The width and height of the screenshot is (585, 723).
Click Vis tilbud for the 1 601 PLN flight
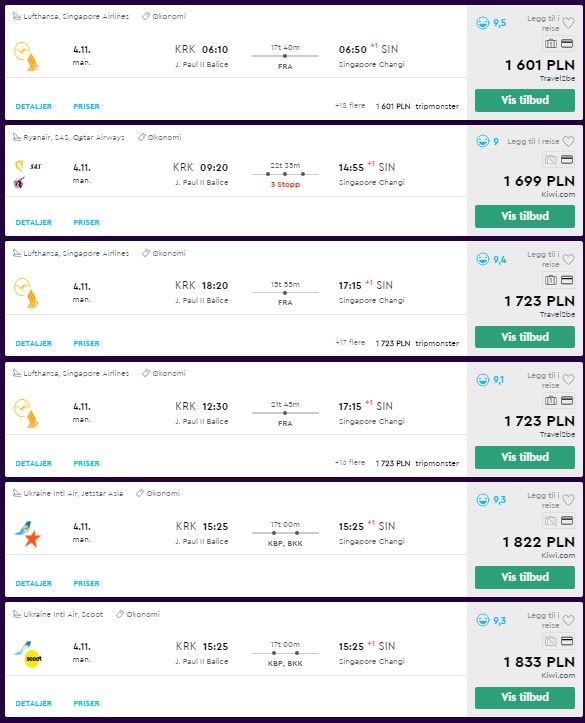pyautogui.click(x=525, y=100)
